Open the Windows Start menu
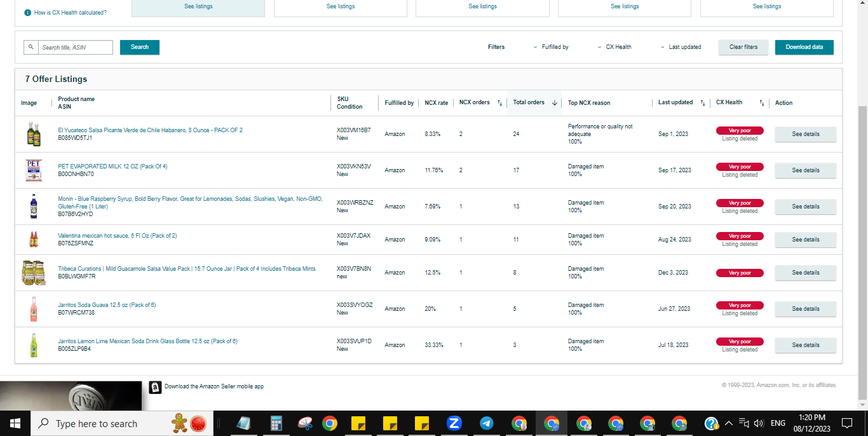 (15, 423)
